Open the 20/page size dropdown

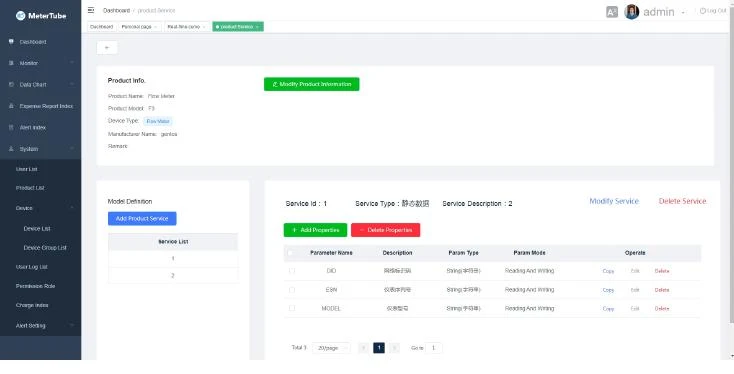coord(331,348)
